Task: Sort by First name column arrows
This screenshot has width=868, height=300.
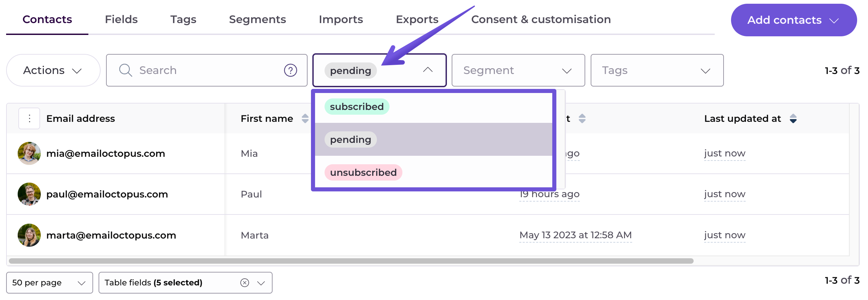Action: (305, 118)
